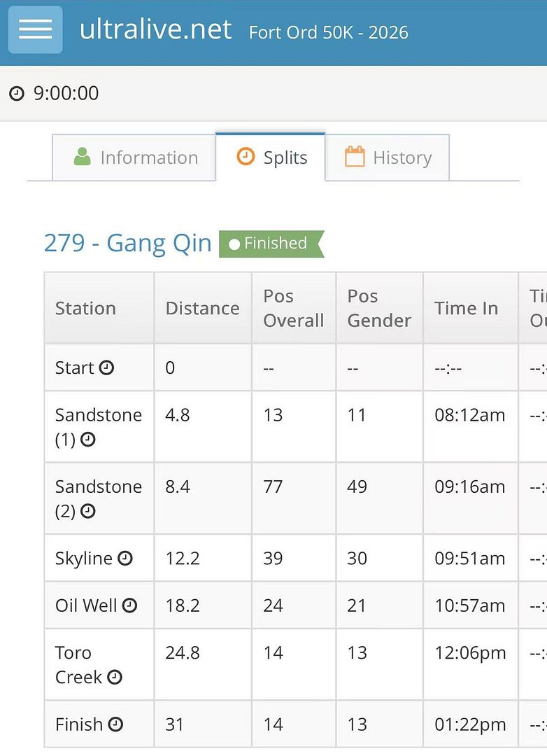
Task: Click the Toro Creek clock icon
Action: coord(115,678)
